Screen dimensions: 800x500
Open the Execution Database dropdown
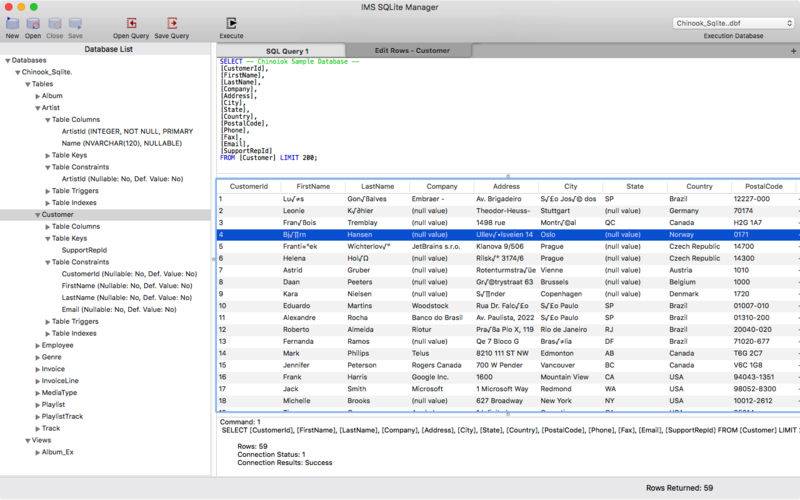(x=734, y=21)
